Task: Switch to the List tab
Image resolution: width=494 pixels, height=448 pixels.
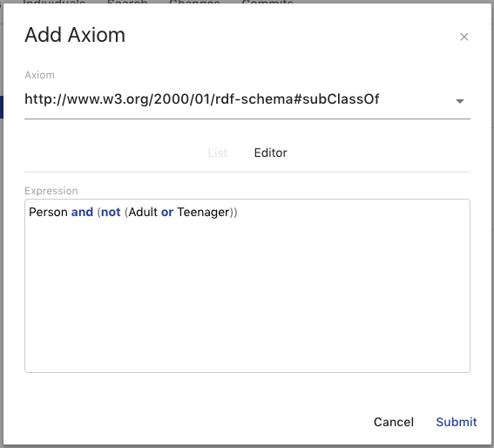Action: [x=218, y=153]
